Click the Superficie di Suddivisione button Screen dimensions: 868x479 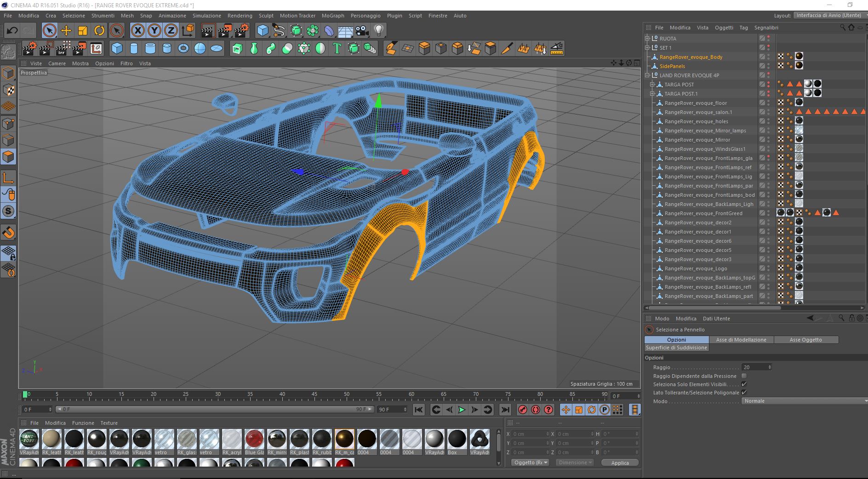click(x=676, y=348)
